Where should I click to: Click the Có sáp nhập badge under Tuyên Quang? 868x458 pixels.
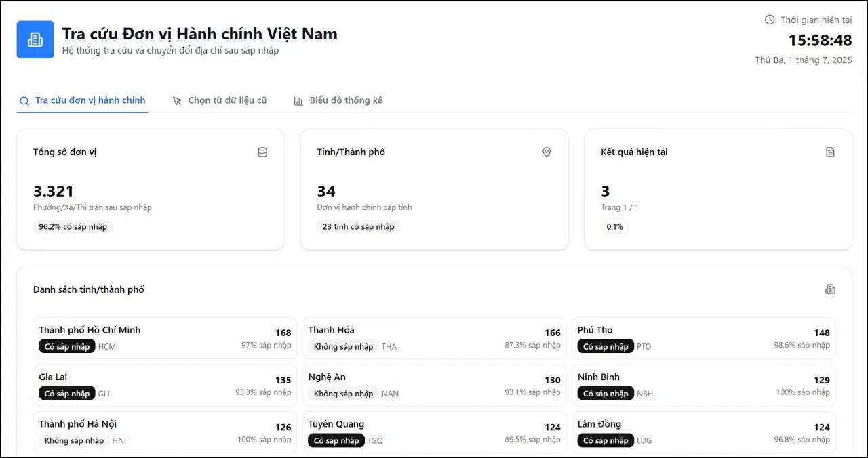336,440
